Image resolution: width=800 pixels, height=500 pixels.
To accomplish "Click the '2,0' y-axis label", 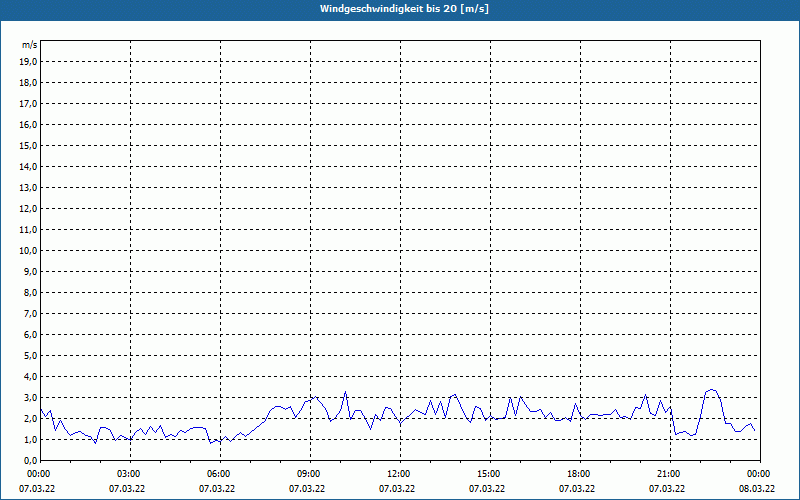I will (30, 418).
